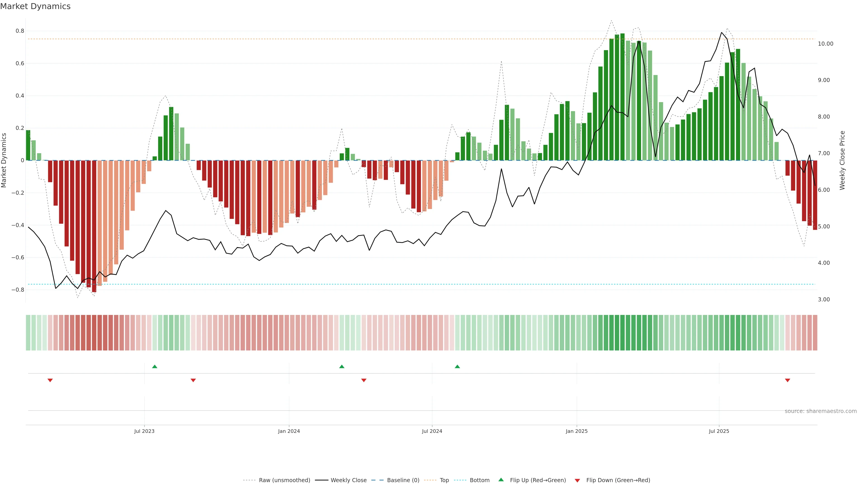Click the source: sharemaestro.com text
This screenshot has height=488, width=868.
821,411
